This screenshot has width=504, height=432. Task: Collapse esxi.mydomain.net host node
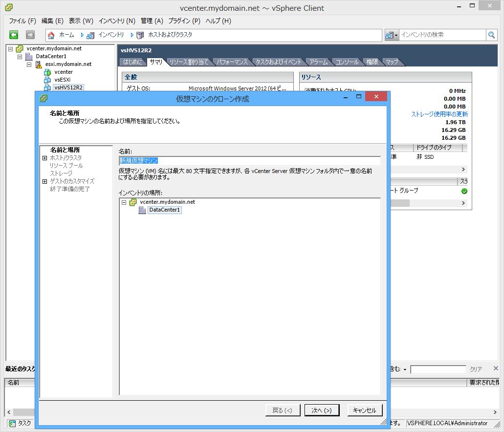29,65
